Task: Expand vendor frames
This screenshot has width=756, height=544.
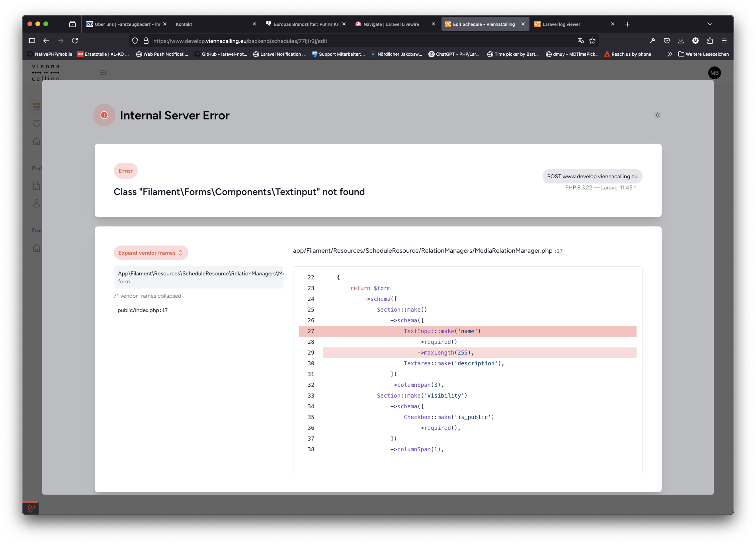Action: tap(150, 253)
